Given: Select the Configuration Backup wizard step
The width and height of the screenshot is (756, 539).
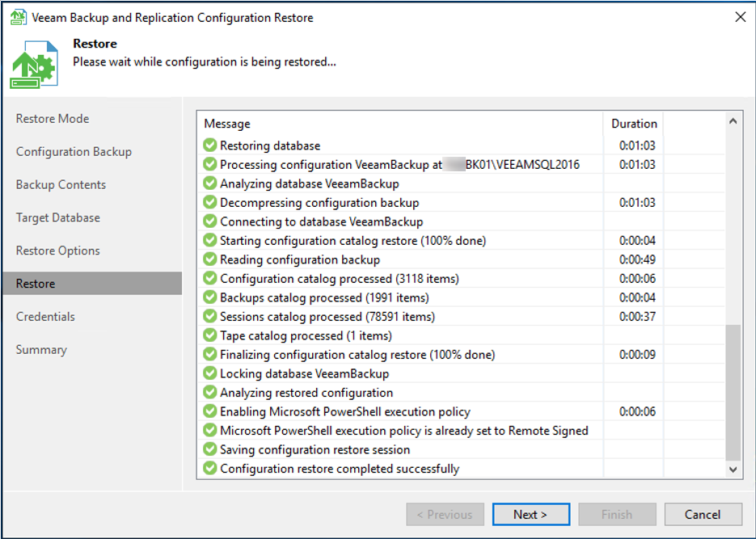Looking at the screenshot, I should [x=74, y=152].
